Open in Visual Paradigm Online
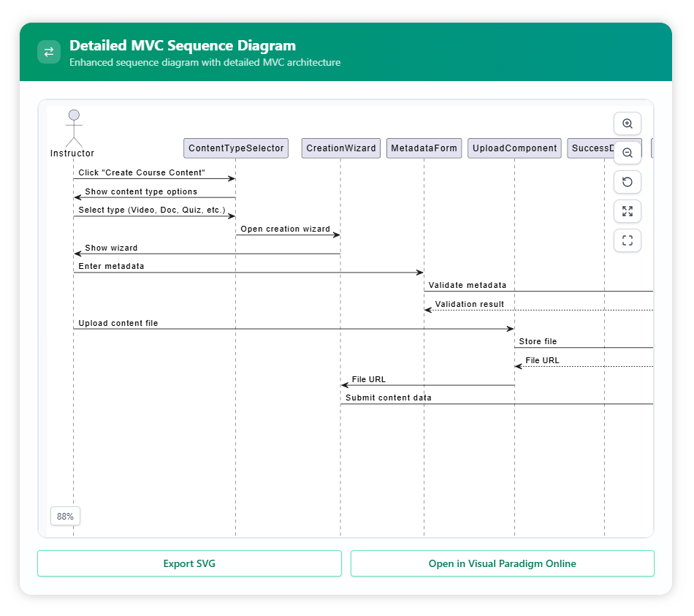The image size is (694, 616). pos(502,563)
